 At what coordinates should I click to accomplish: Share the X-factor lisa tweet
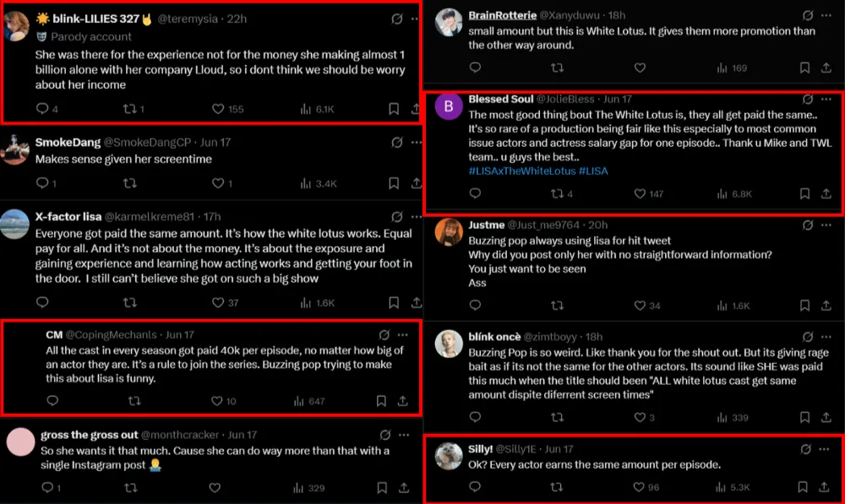[416, 302]
